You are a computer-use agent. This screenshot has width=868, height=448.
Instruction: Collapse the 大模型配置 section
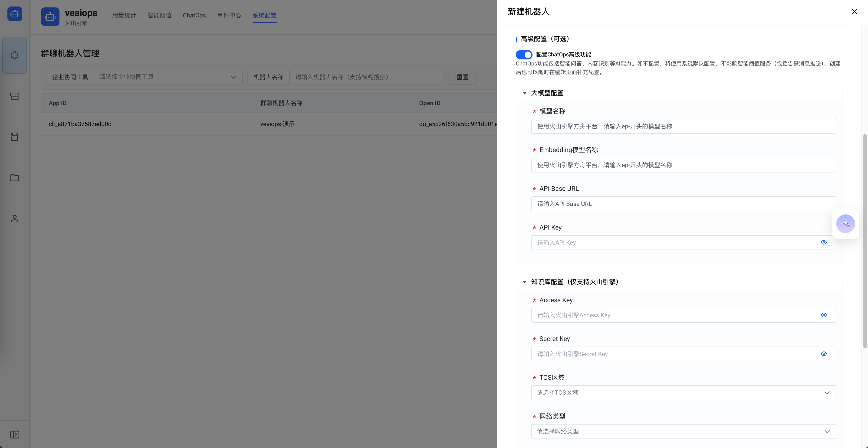(x=524, y=93)
